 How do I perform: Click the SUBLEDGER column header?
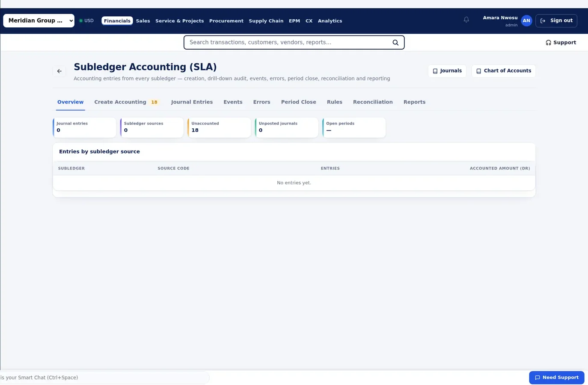click(71, 169)
